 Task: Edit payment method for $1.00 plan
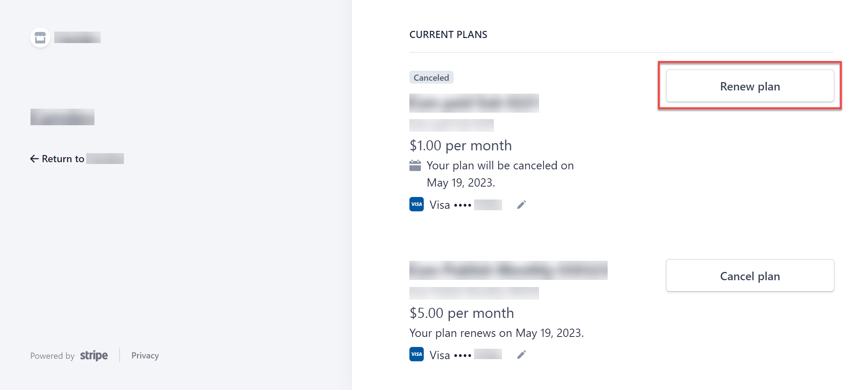521,205
